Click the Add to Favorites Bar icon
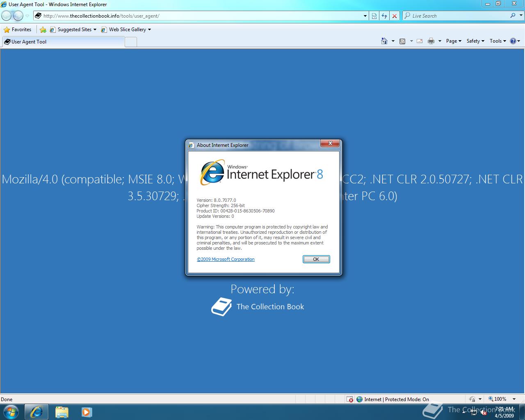Viewport: 525px width, 420px height. 43,30
